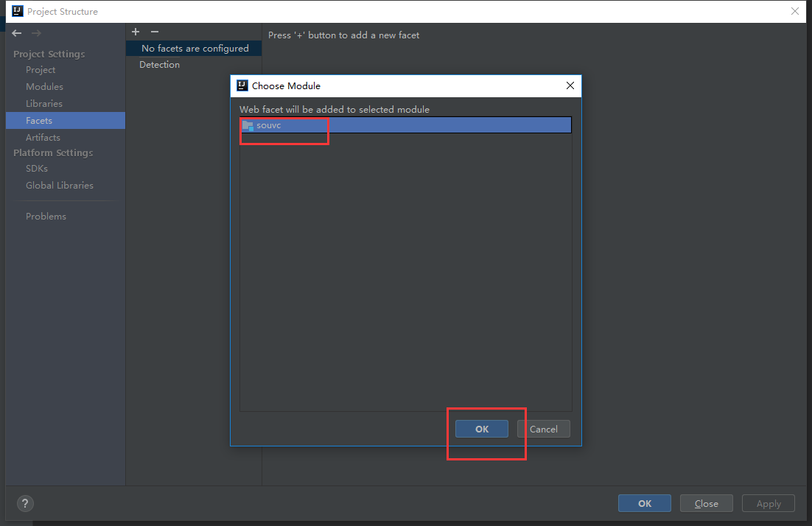Open Modules settings section
Screen dimensions: 812x526
(44, 86)
